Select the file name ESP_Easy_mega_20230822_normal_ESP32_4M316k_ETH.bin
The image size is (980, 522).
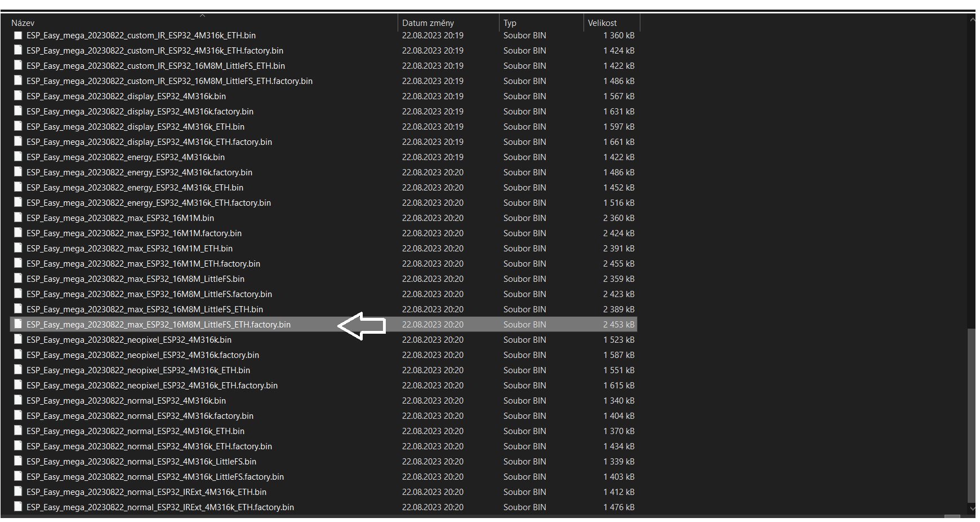[135, 431]
